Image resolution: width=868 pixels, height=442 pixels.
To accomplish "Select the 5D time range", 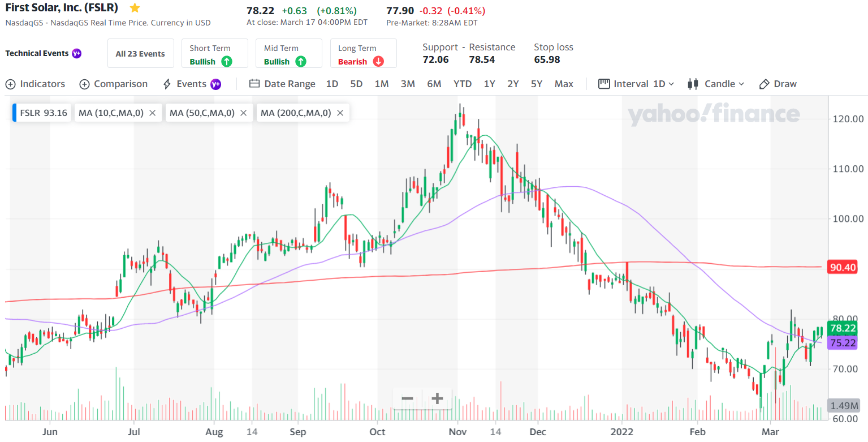I will pos(356,84).
